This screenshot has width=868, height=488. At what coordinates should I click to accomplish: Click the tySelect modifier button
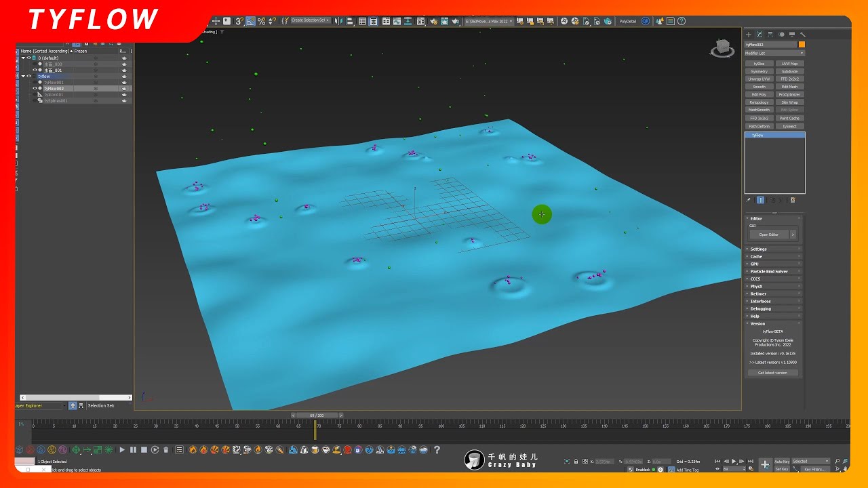click(x=789, y=126)
